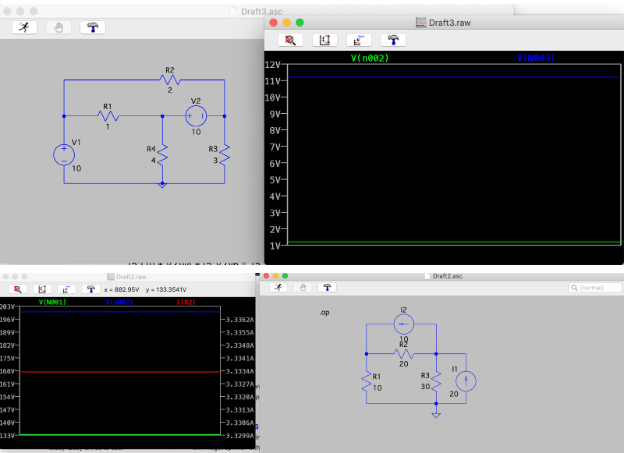Select resistor R1 valued 10 in Draft2 schematic
This screenshot has width=624, height=453.
tap(366, 382)
